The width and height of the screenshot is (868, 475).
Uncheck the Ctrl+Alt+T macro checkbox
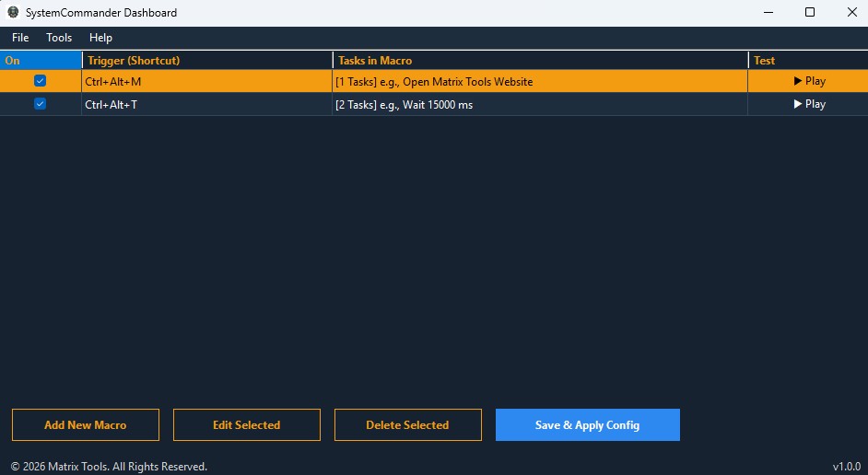(40, 104)
